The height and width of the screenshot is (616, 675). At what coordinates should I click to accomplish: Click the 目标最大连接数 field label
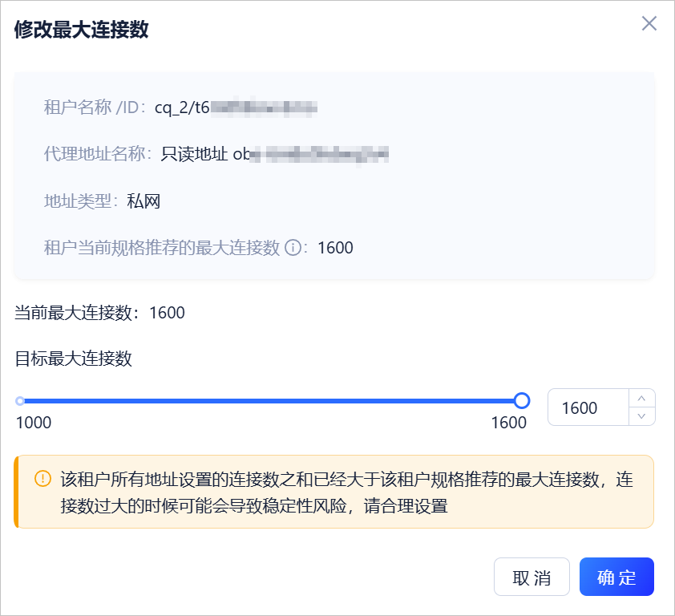pyautogui.click(x=73, y=359)
